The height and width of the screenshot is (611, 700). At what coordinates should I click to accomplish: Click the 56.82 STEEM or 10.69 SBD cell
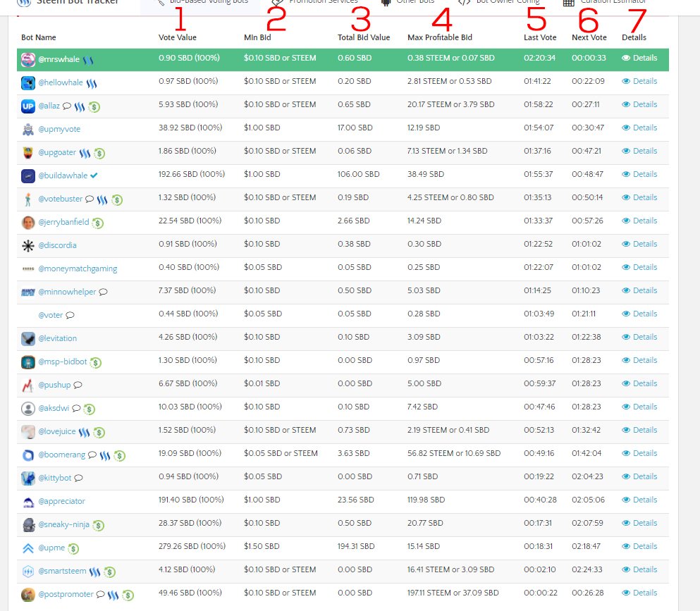tap(453, 453)
